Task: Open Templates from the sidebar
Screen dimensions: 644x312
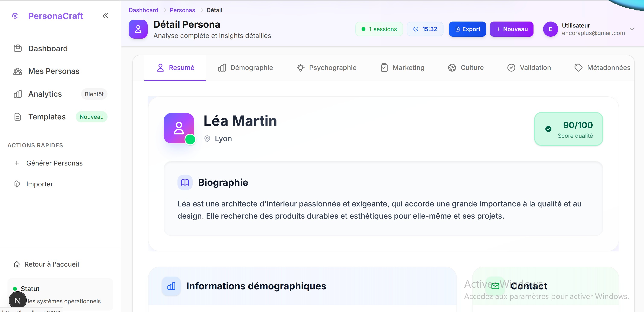Action: pos(47,117)
